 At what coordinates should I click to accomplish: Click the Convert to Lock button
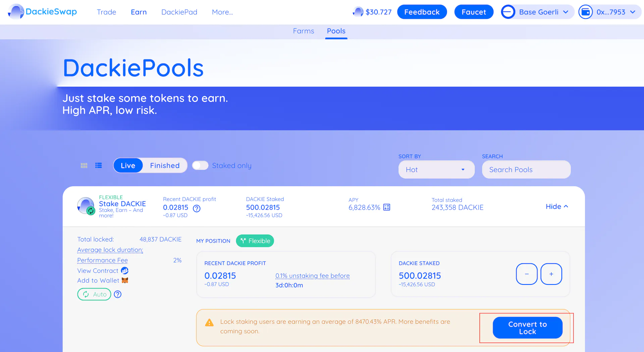[527, 328]
